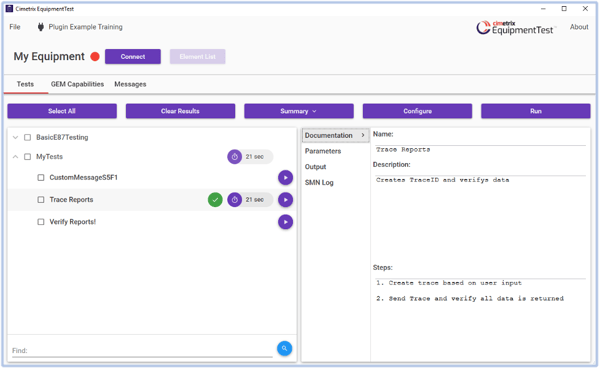Click the red connection status indicator
Image resolution: width=600 pixels, height=369 pixels.
click(95, 57)
